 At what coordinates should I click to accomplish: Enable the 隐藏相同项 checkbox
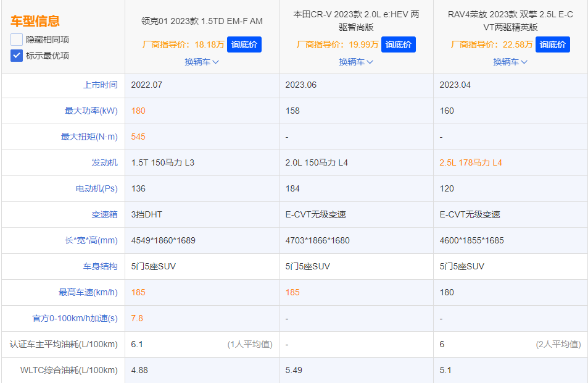click(16, 38)
